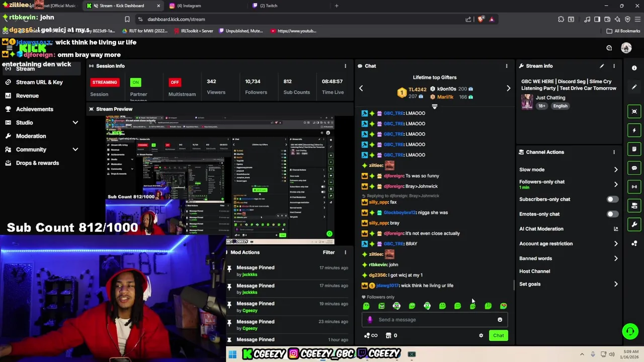The image size is (644, 362).
Task: Open Host Channel action
Action: pos(534,271)
